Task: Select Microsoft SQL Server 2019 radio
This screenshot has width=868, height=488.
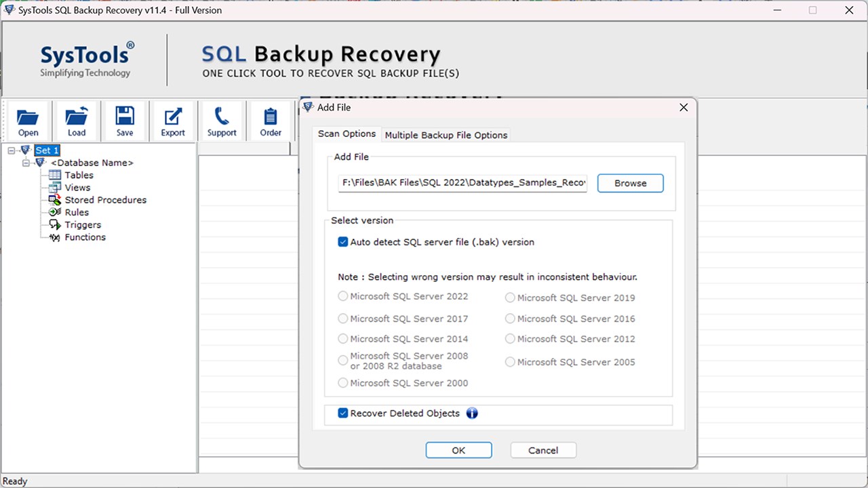Action: coord(510,298)
